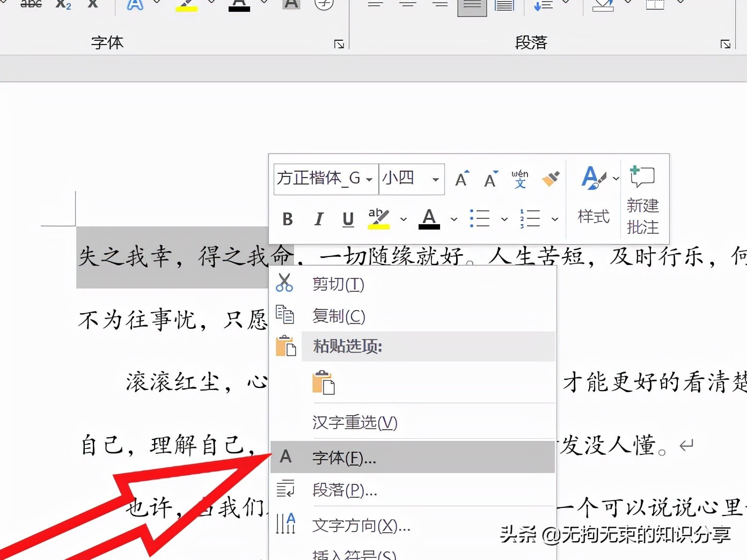Open the font color dropdown arrow
747x560 pixels.
454,219
